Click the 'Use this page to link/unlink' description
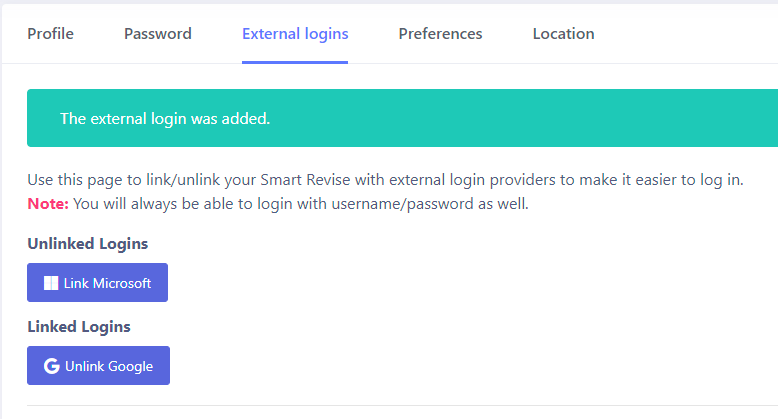The width and height of the screenshot is (778, 419). point(386,180)
